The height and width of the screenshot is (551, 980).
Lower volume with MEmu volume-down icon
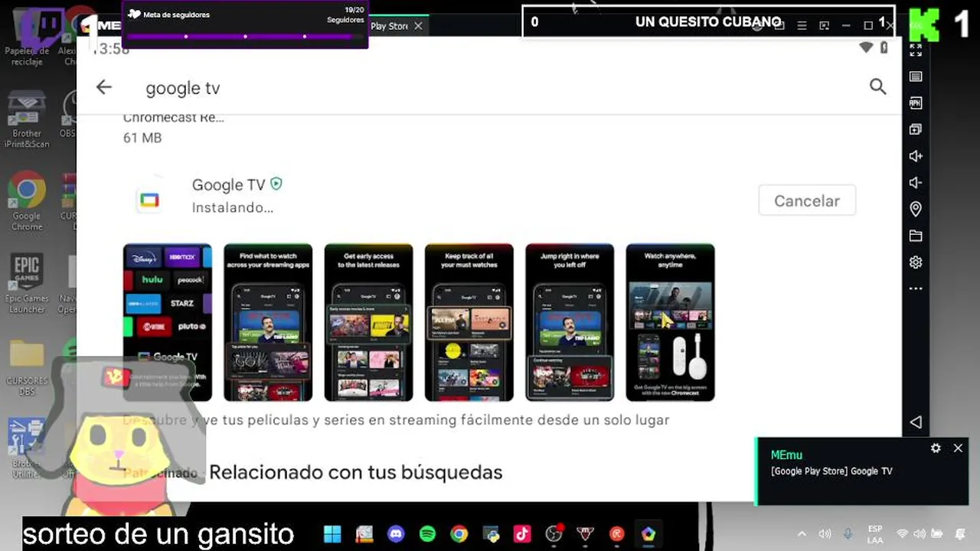916,183
